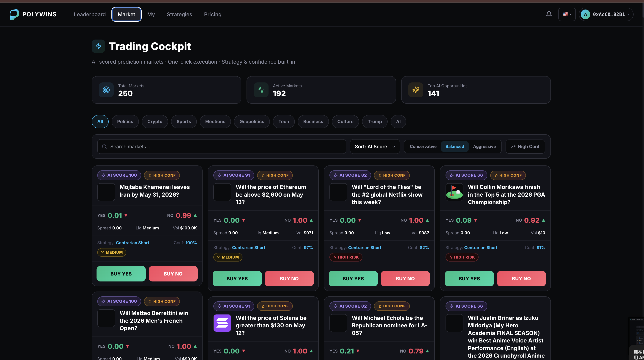644x360 pixels.
Task: Click the Ethereum market thumbnail placeholder
Action: [222, 192]
